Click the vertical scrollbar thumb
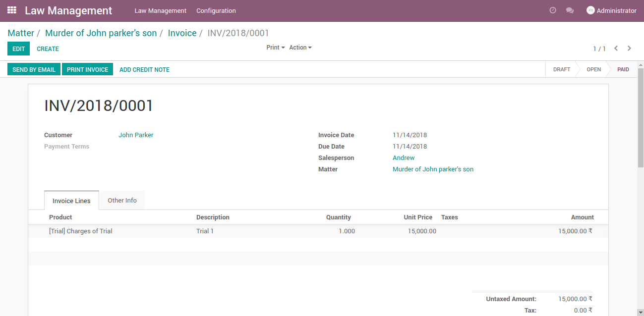Image resolution: width=644 pixels, height=316 pixels. coord(641,118)
